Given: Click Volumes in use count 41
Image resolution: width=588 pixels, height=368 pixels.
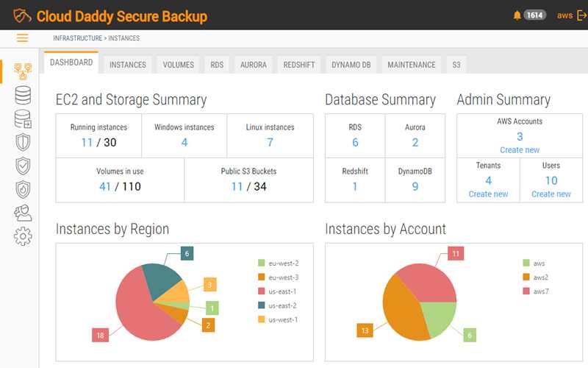Looking at the screenshot, I should click(x=105, y=187).
